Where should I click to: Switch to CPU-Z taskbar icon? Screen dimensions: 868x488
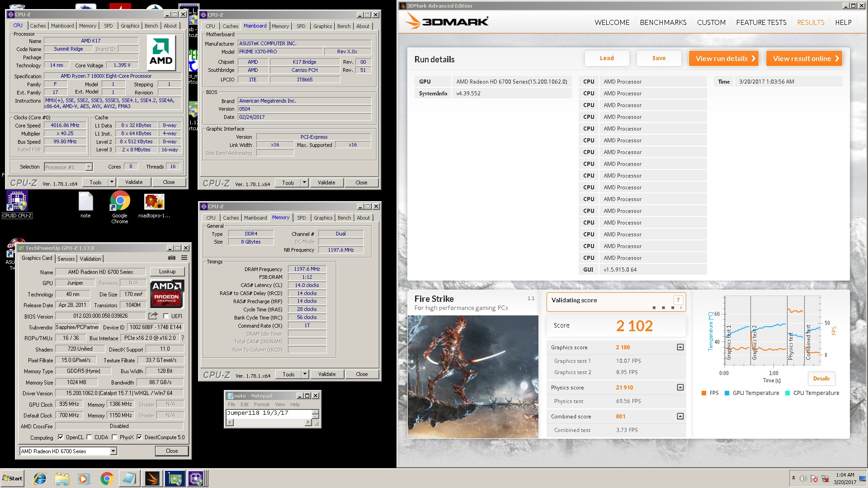197,479
